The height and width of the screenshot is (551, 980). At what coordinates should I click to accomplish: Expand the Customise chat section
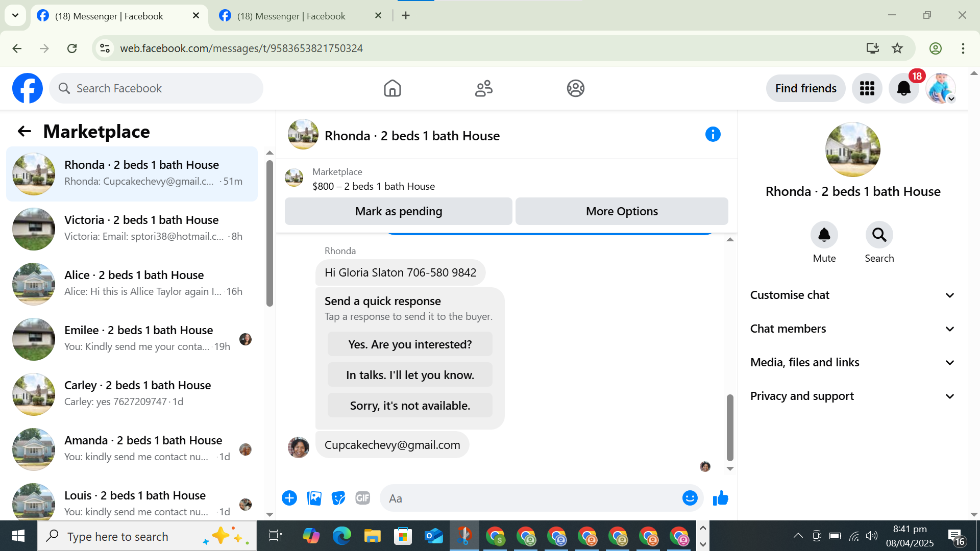tap(852, 295)
